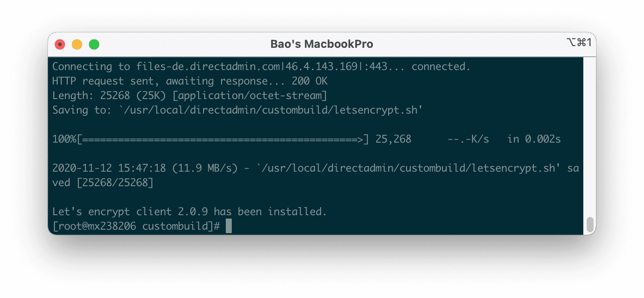
Task: Click the Let's encrypt client 2.0.9 message
Action: tap(189, 211)
